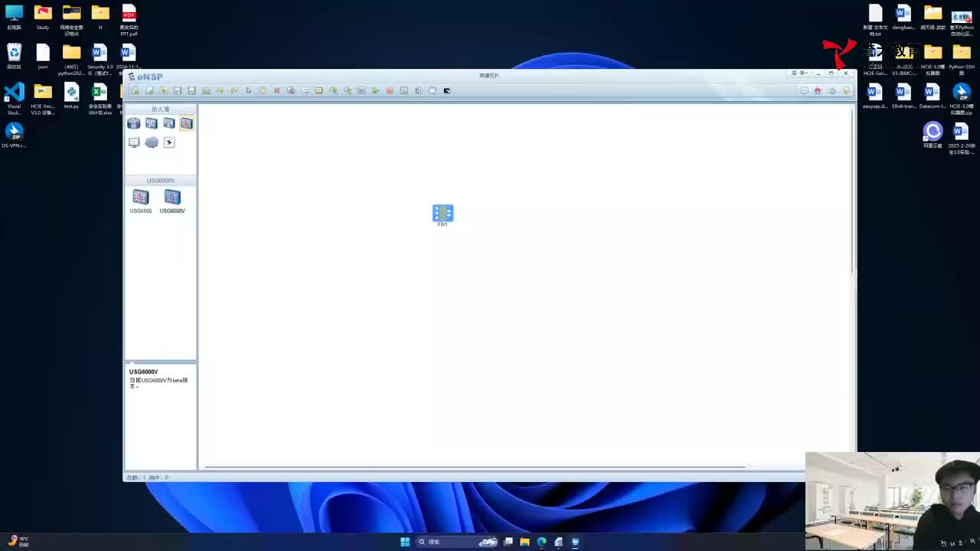980x551 pixels.
Task: Select the DS-VPN zip file on desktop
Action: (x=14, y=135)
